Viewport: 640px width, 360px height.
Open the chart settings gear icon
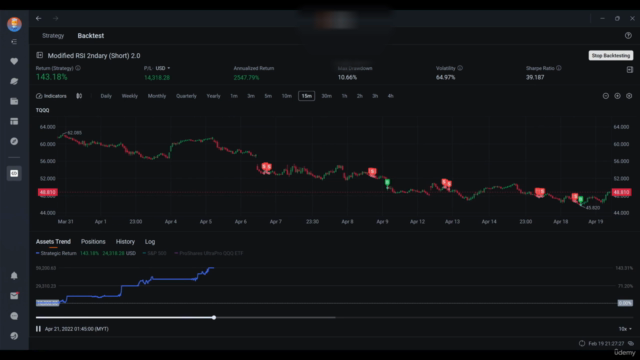click(629, 96)
